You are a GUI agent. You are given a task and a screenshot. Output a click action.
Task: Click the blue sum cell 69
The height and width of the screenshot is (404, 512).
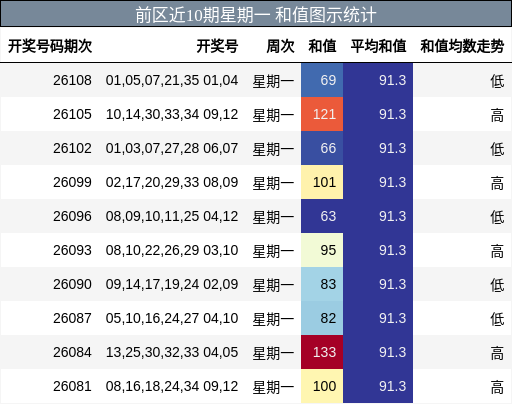tap(322, 80)
